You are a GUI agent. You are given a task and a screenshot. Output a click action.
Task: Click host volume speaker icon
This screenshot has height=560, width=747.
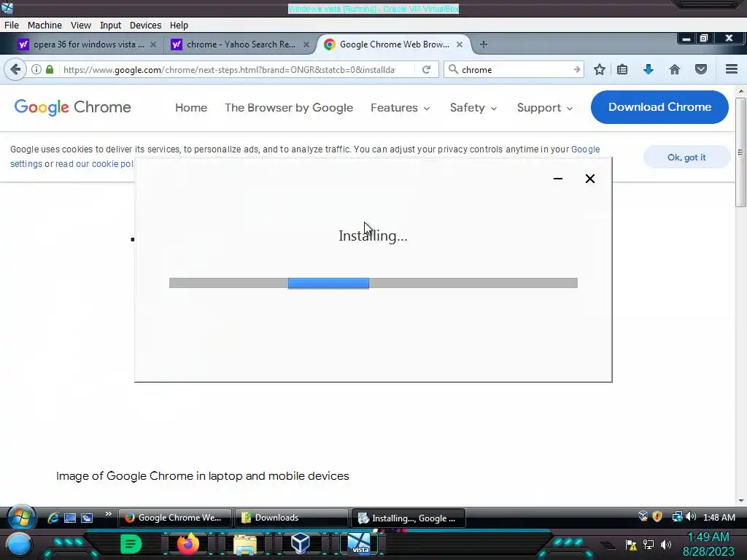point(666,544)
